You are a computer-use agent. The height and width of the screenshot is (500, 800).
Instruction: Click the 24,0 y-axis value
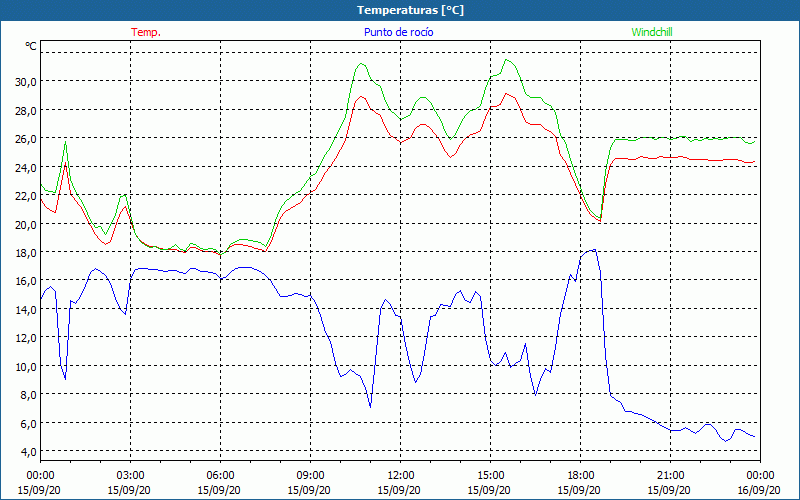click(26, 167)
